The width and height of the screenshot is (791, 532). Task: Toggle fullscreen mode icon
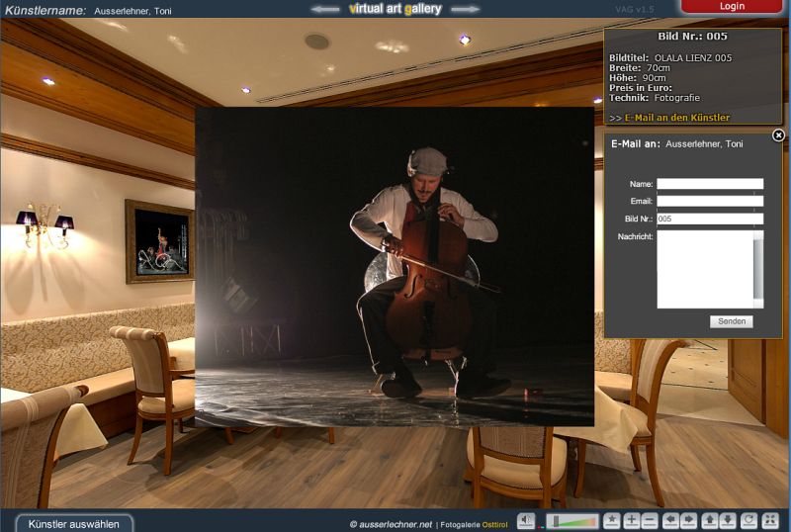770,521
